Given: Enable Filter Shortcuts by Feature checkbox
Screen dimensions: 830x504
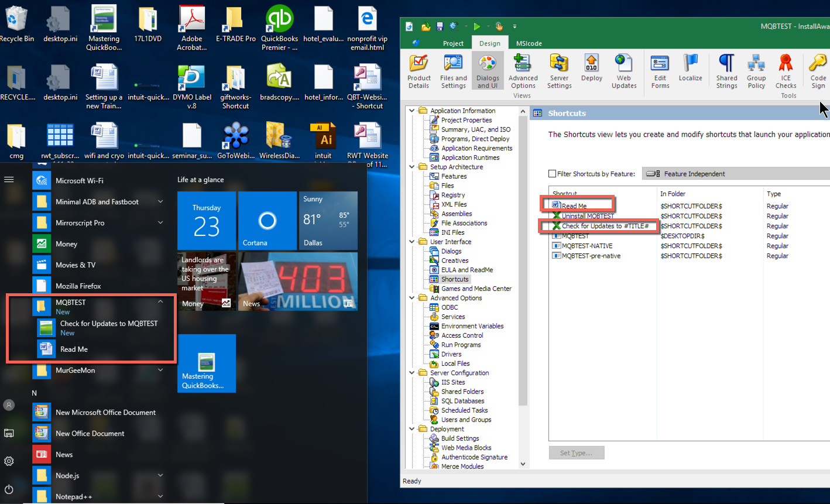Looking at the screenshot, I should point(552,174).
